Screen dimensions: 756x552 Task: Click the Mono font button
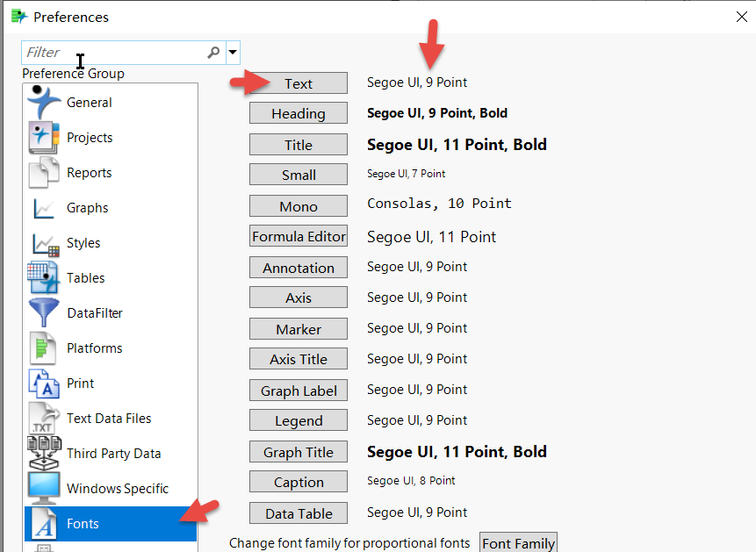299,206
